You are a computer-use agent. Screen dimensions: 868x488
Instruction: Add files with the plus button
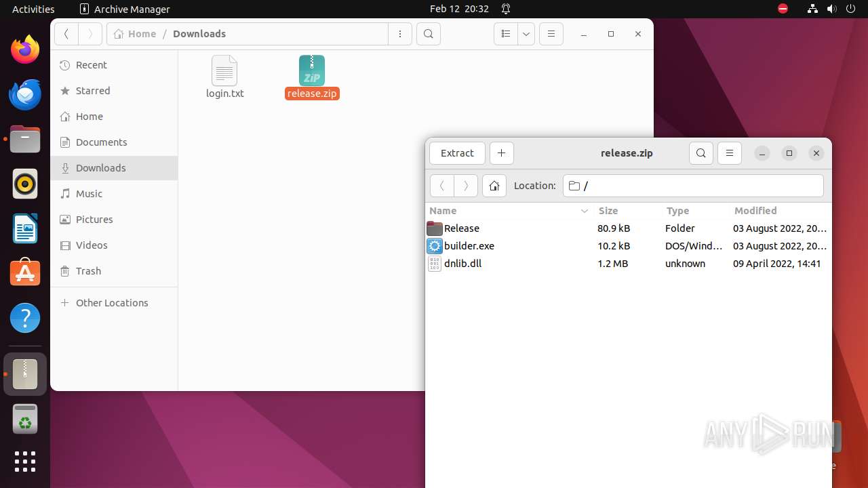pyautogui.click(x=501, y=153)
